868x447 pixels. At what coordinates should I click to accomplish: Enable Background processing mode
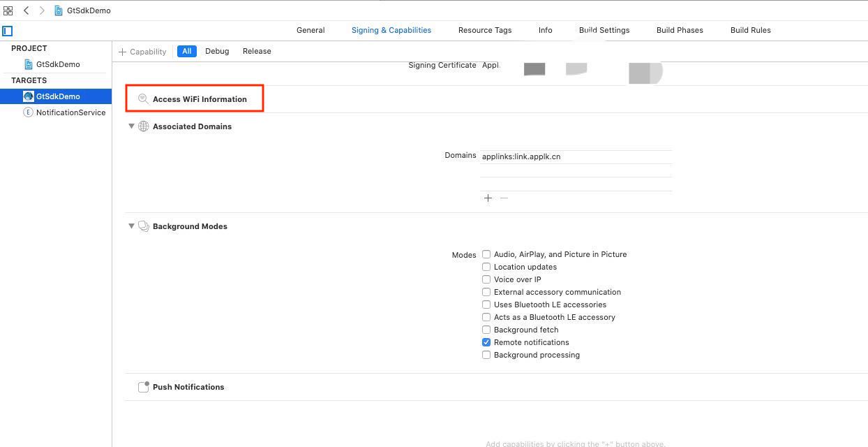[x=486, y=355]
